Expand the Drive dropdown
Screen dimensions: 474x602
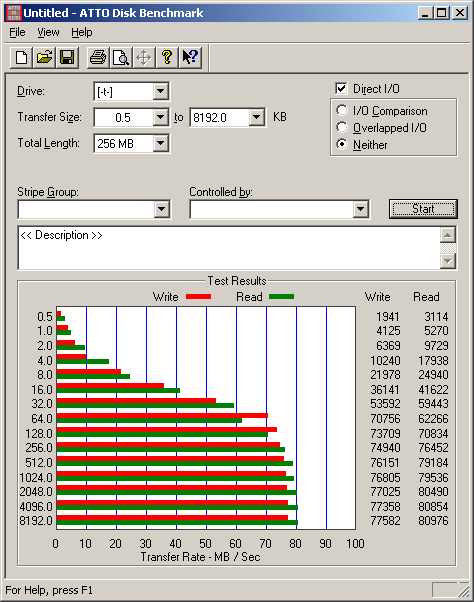[x=160, y=91]
